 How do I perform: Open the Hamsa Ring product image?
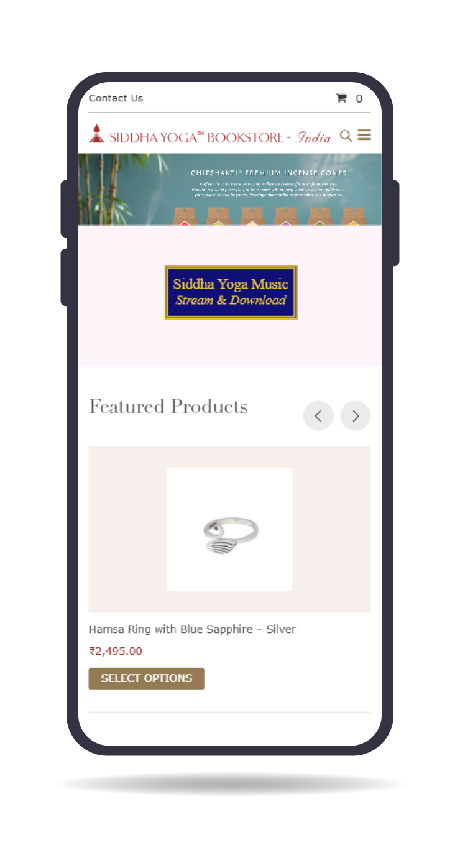pos(229,529)
